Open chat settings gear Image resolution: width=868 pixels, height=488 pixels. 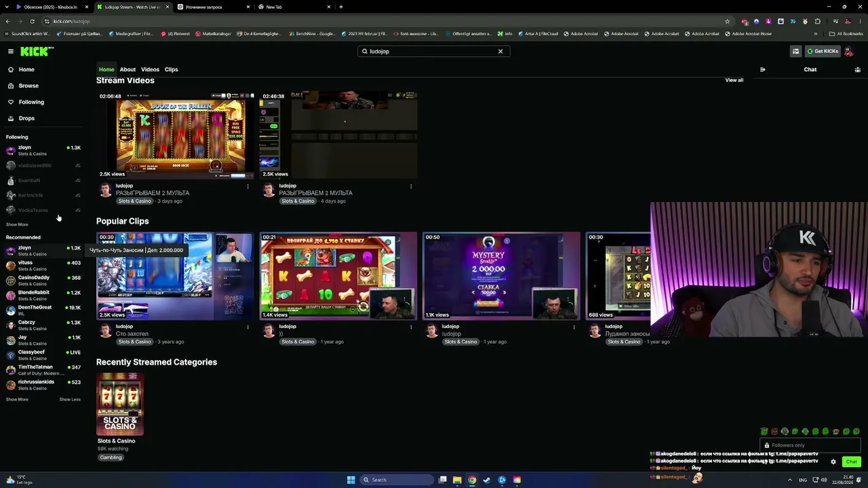(833, 462)
